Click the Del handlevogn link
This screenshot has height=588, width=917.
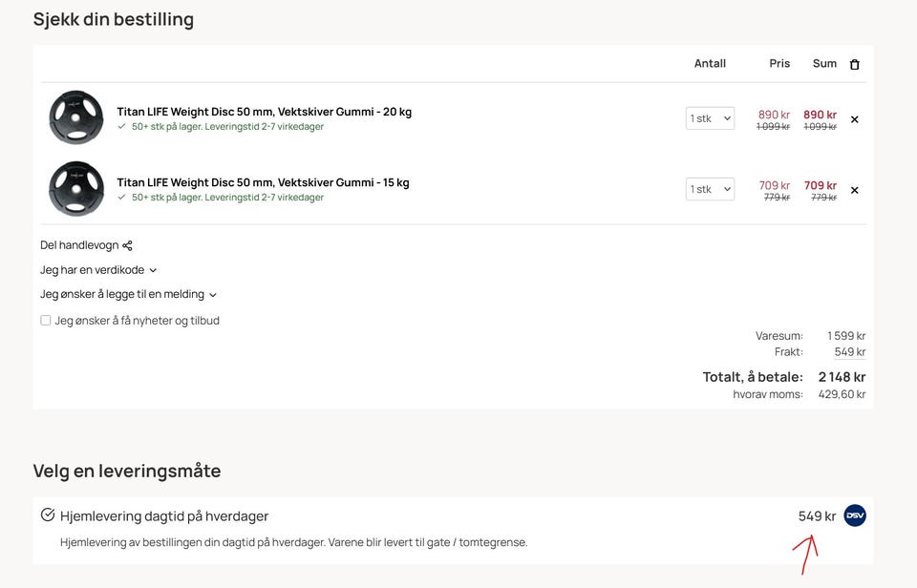79,245
